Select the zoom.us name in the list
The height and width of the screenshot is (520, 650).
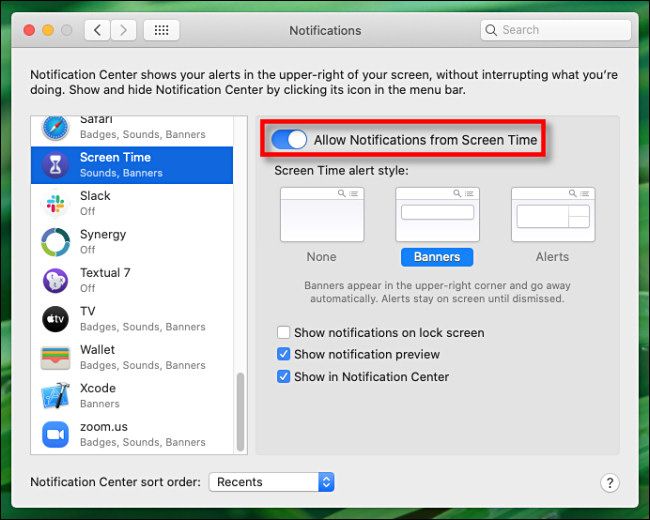(104, 427)
